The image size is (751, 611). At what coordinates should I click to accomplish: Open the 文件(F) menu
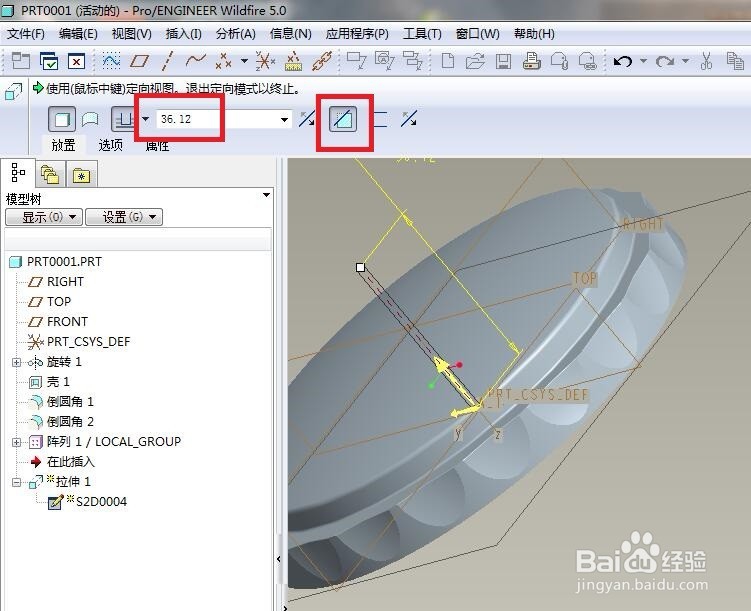[26, 34]
